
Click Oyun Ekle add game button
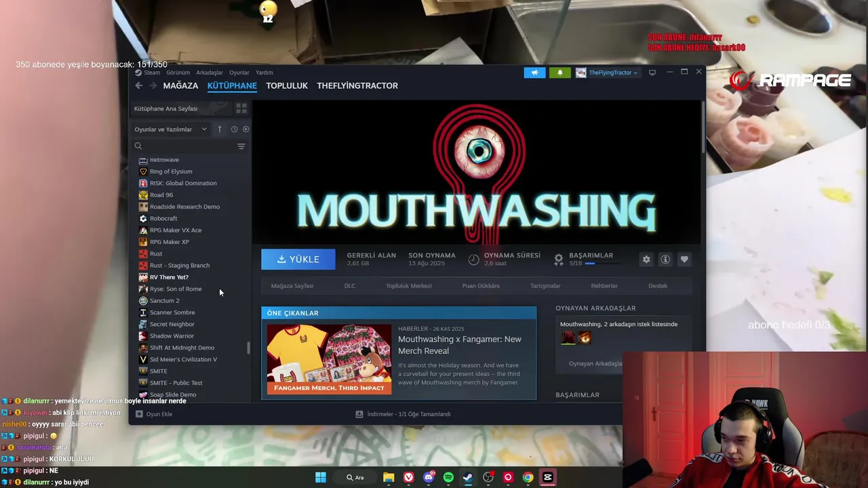point(154,414)
